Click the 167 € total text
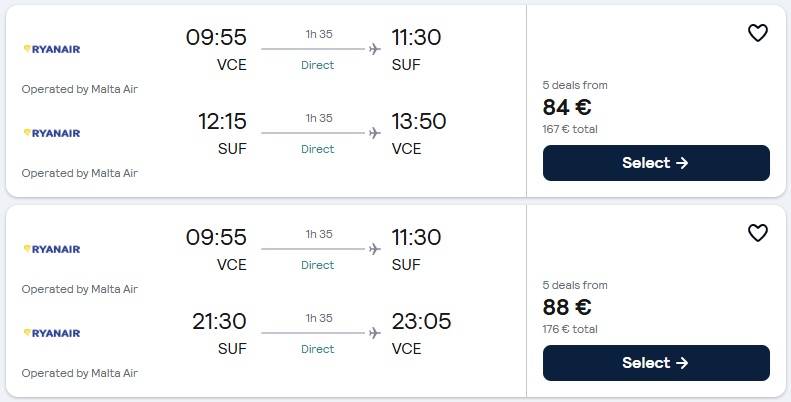The height and width of the screenshot is (402, 791). point(570,129)
